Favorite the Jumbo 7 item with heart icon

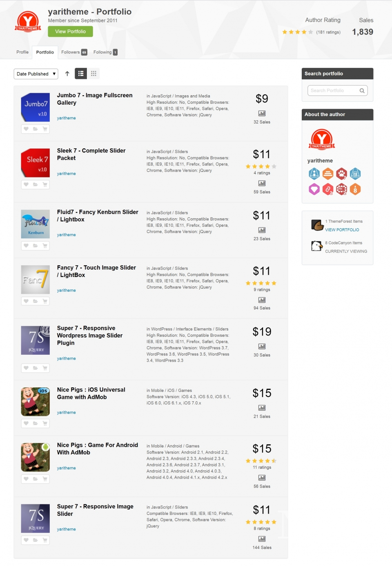26,129
